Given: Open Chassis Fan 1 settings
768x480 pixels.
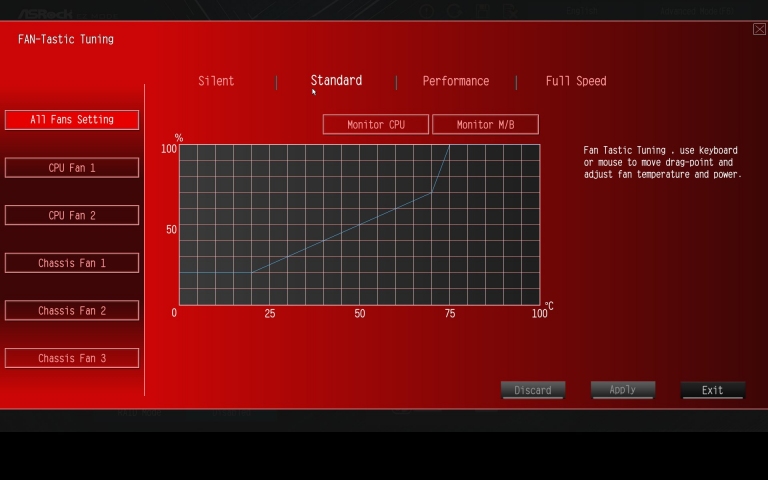Looking at the screenshot, I should [72, 263].
